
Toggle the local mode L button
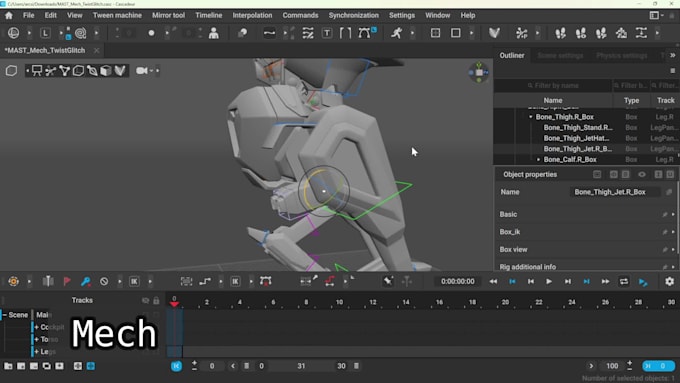pyautogui.click(x=45, y=33)
